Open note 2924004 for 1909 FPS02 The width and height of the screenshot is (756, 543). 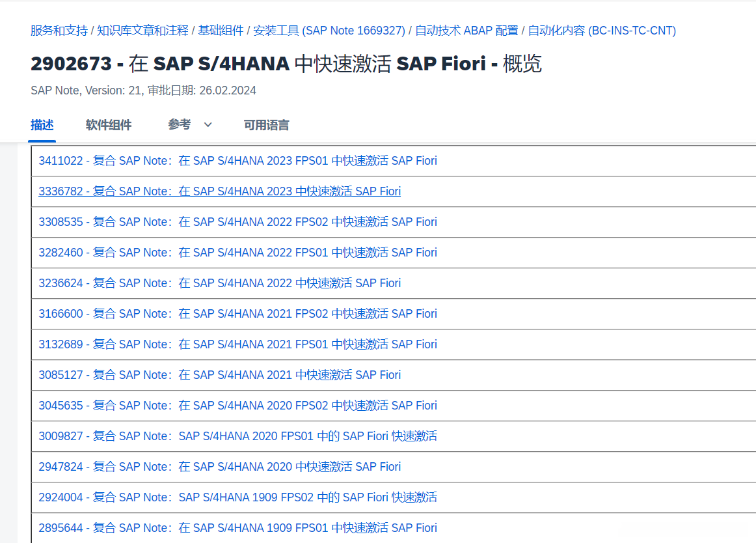coord(237,497)
